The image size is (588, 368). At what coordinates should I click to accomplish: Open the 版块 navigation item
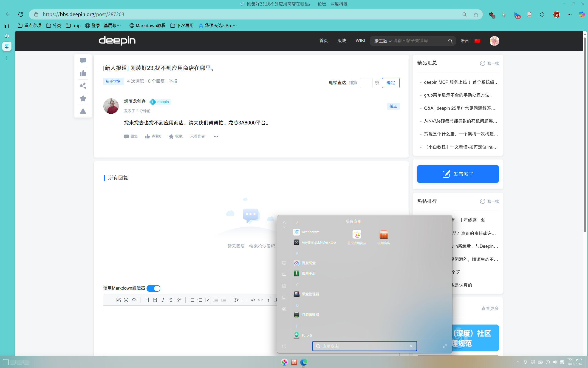tap(342, 41)
